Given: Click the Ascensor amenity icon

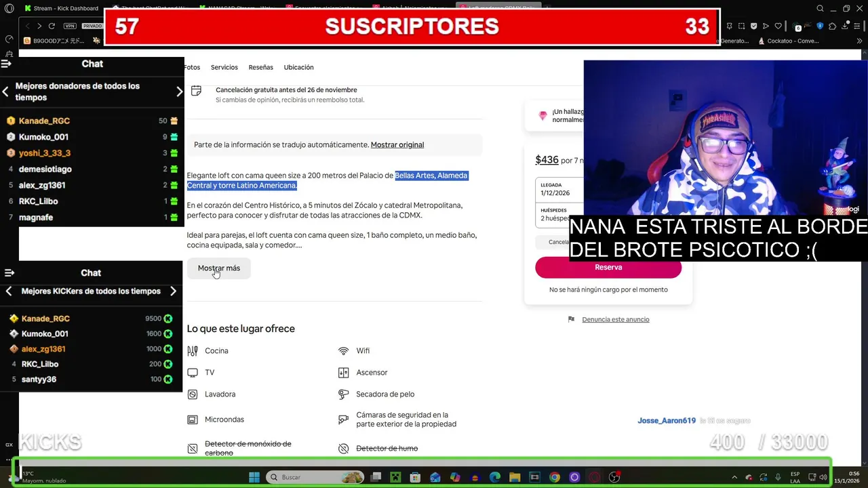Looking at the screenshot, I should 343,372.
